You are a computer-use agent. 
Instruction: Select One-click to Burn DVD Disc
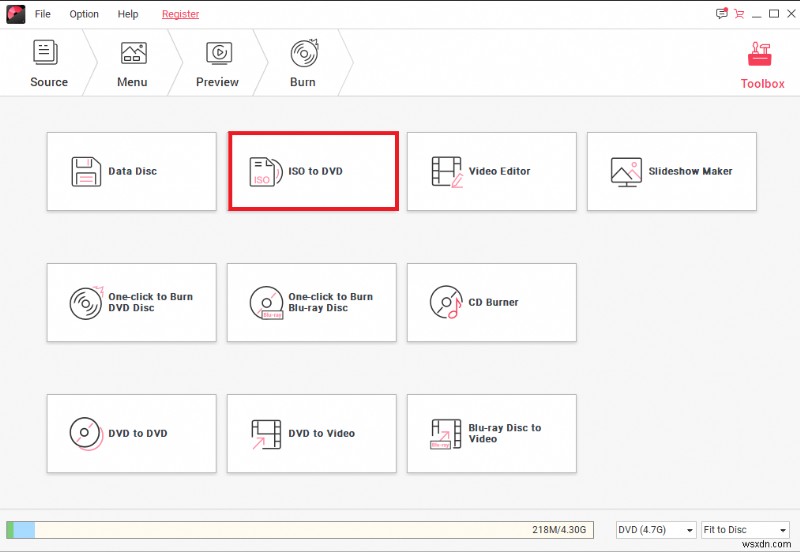[132, 303]
